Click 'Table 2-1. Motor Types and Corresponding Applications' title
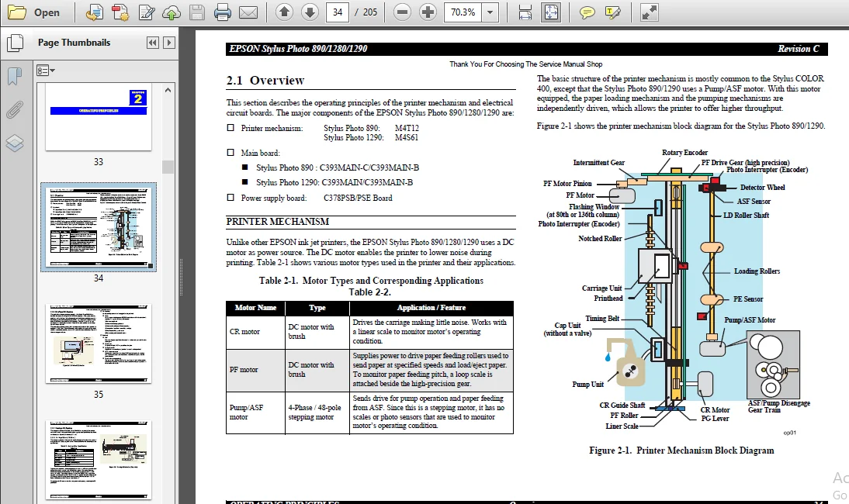 point(372,281)
